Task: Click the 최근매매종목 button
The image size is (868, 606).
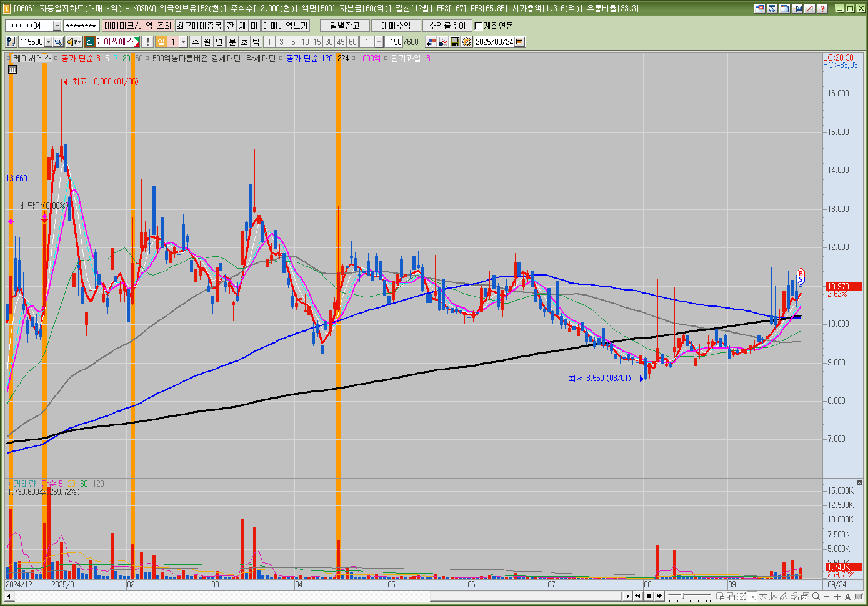Action: pos(199,26)
